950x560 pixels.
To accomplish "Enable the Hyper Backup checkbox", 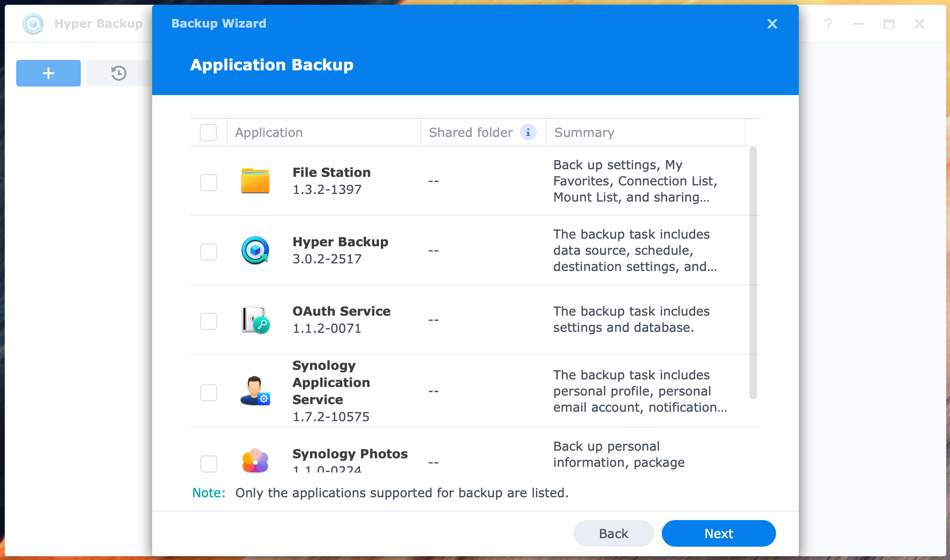I will (208, 251).
